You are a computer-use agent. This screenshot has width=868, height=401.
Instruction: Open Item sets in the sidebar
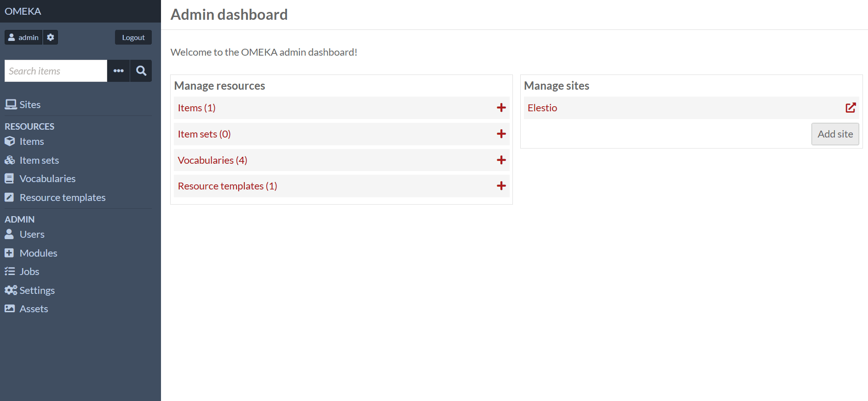pos(32,160)
